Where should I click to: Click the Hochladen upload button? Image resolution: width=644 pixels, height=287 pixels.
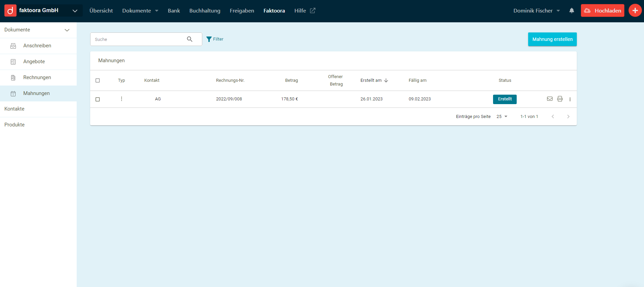602,11
